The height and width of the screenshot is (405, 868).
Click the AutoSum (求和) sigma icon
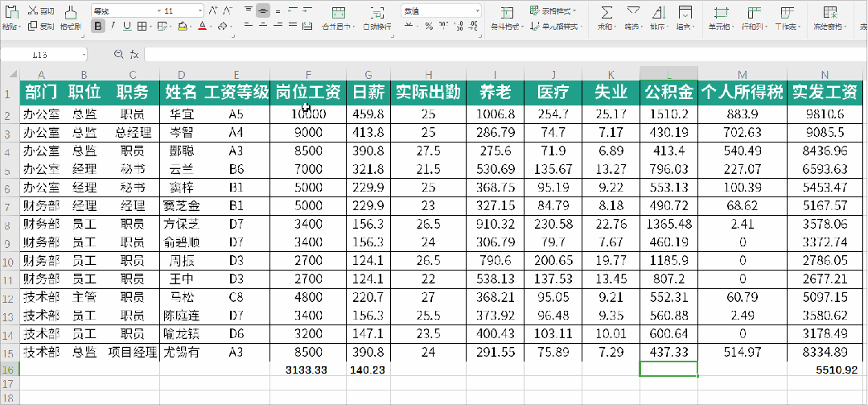point(607,13)
